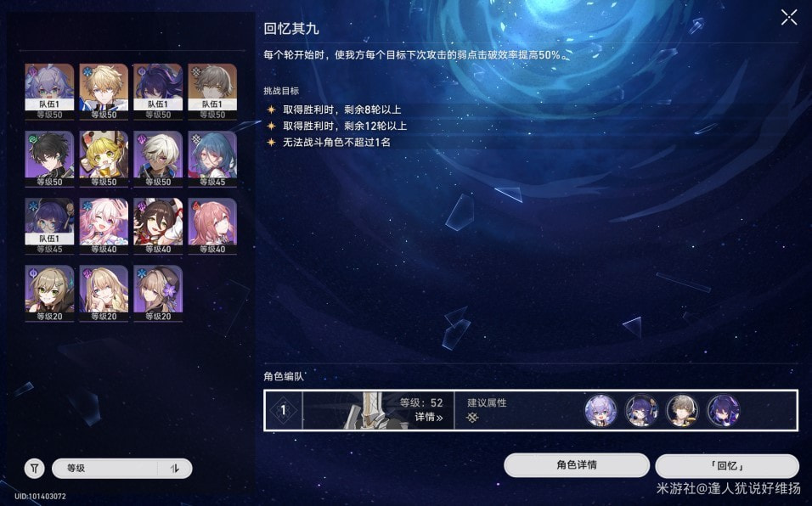The image size is (812, 506).
Task: Click the imaginary element icon under 建议属性
Action: click(x=472, y=417)
